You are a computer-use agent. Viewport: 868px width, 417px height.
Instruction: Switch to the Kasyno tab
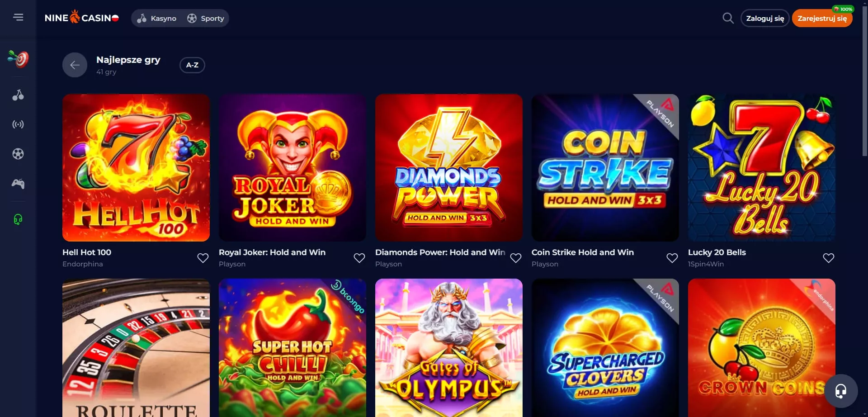pyautogui.click(x=157, y=18)
